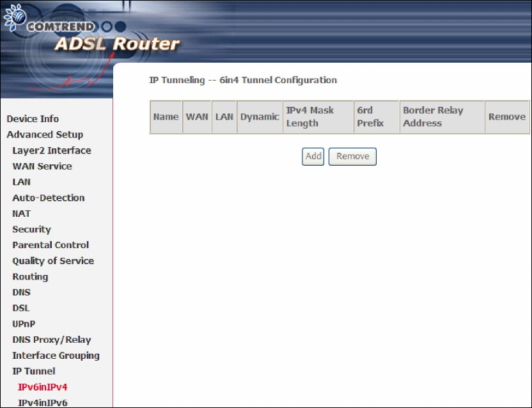Open the Advanced Setup menu

click(45, 135)
